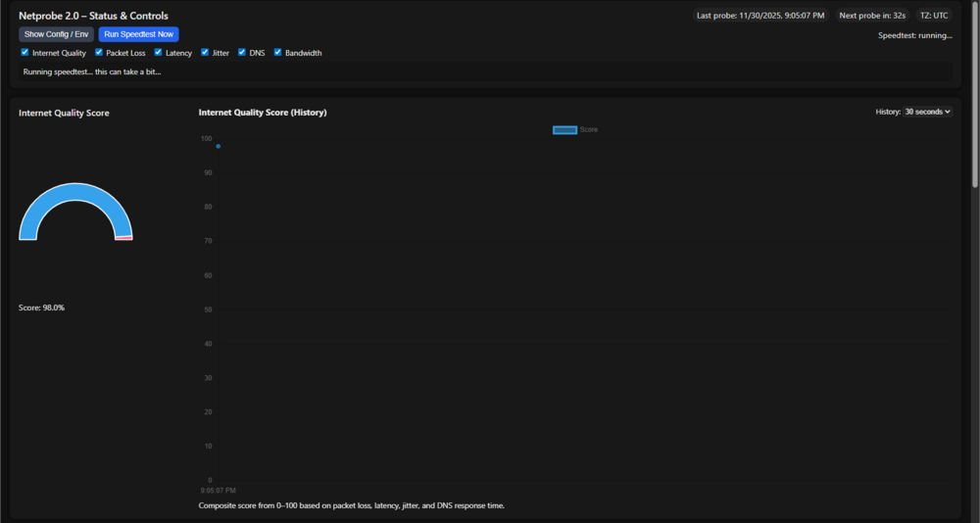Click the Internet Quality Score gauge heading

(x=64, y=113)
